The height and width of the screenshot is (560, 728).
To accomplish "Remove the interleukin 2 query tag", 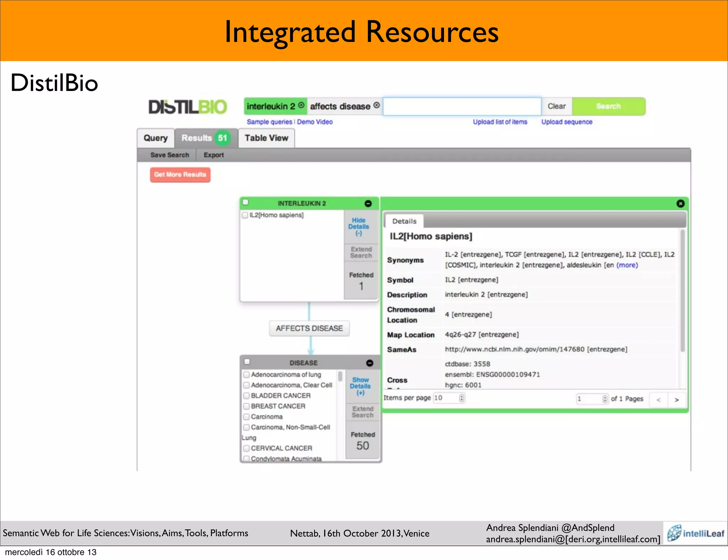I will [301, 105].
